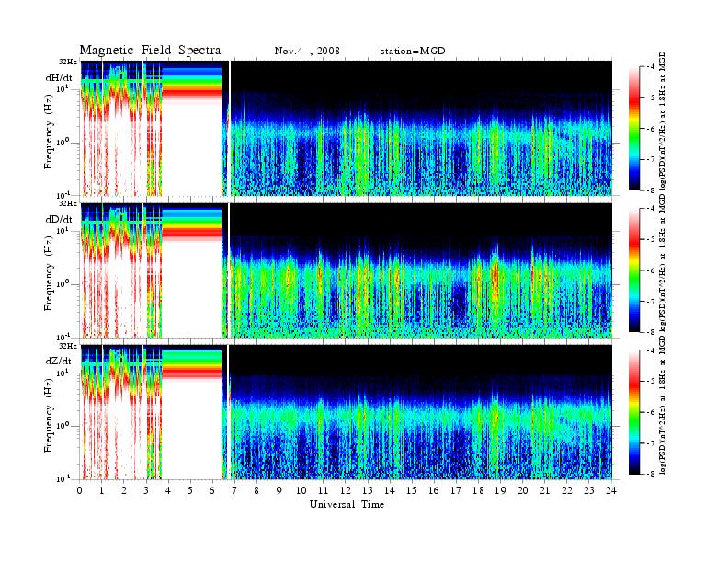Viewport: 728px width, 563px height.
Task: Click the "dZ/dt" panel label
Action: click(x=59, y=361)
